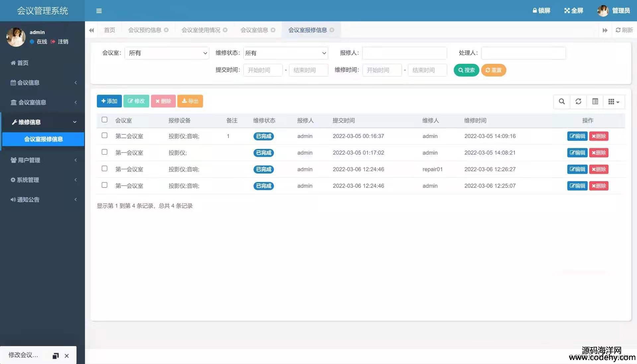Click the 导出 export button

point(190,101)
